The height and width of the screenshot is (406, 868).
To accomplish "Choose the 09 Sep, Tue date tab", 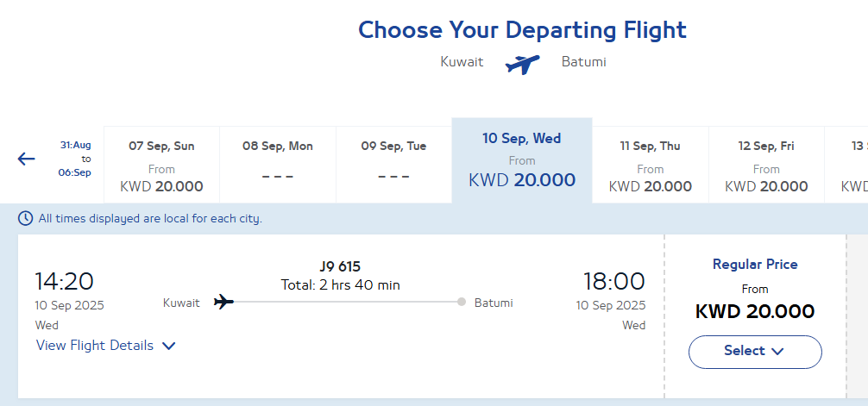I will click(393, 165).
